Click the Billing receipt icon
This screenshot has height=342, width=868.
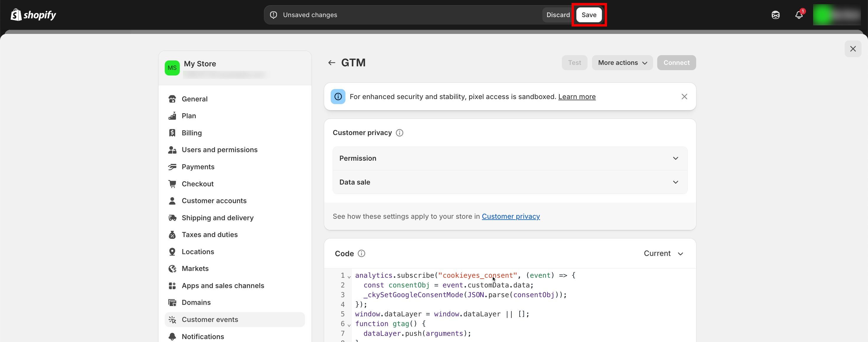[172, 133]
